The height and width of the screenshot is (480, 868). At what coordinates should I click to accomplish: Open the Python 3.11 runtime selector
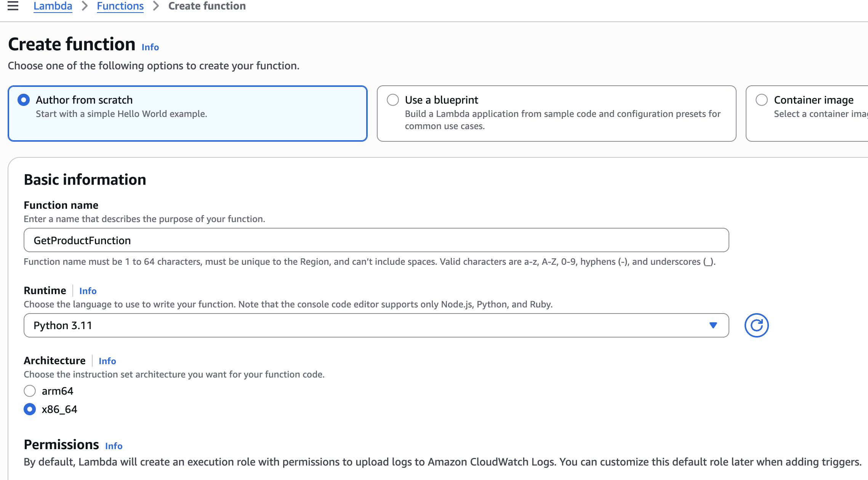376,325
